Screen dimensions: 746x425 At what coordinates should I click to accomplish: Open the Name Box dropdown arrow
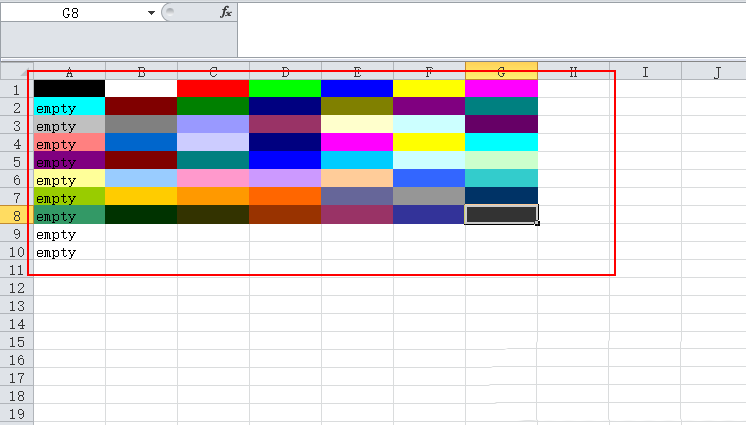[x=151, y=13]
